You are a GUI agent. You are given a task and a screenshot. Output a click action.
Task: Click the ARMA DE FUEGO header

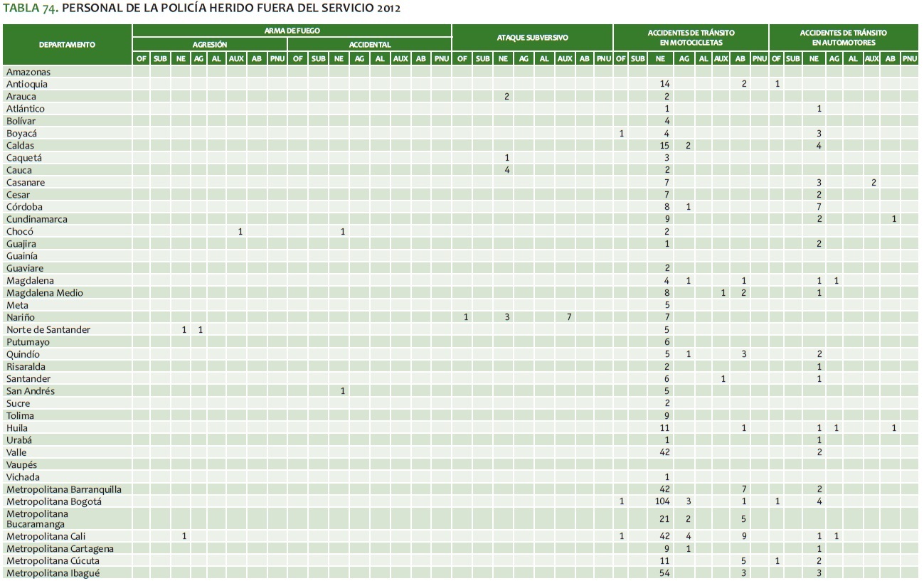coord(292,31)
